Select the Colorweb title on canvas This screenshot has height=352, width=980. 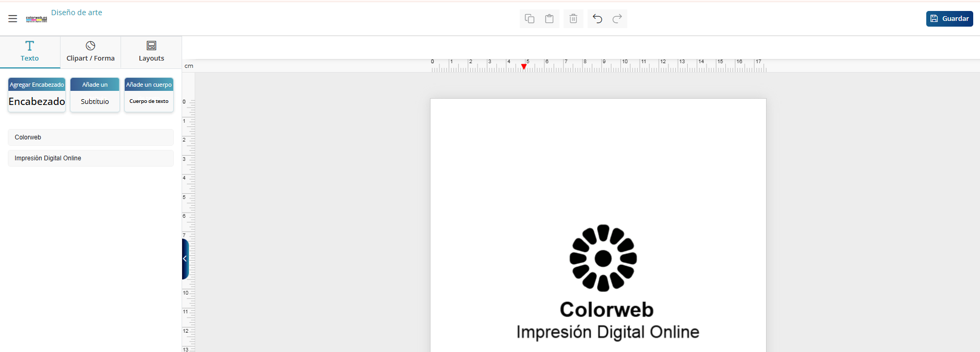(x=606, y=310)
